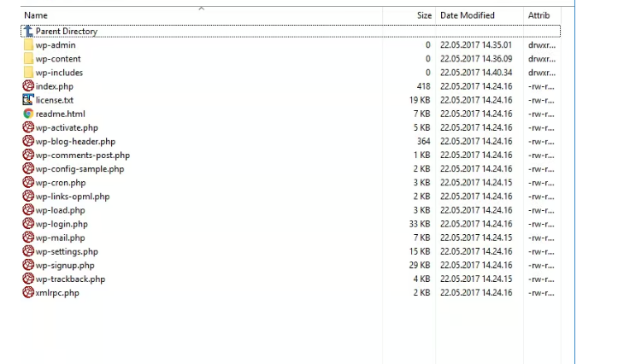Viewport: 618px width, 364px height.
Task: Click the wp-settings.php file icon
Action: 28,251
